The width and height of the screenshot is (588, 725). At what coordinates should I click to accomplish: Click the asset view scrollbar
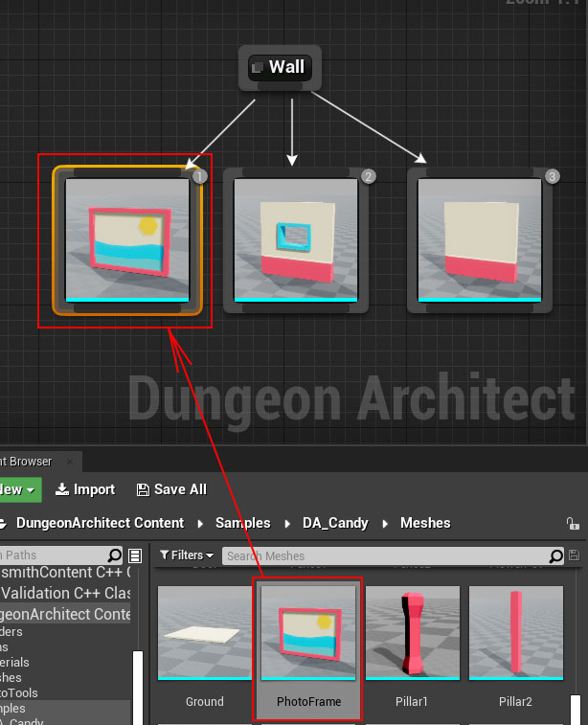point(575,710)
